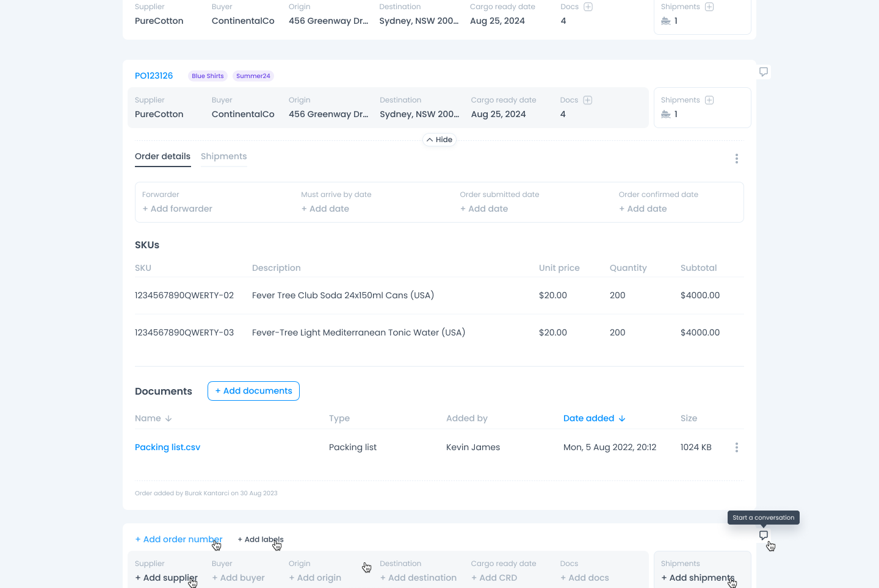Click the Start a conversation chat icon
Viewport: 879px width, 588px height.
763,535
